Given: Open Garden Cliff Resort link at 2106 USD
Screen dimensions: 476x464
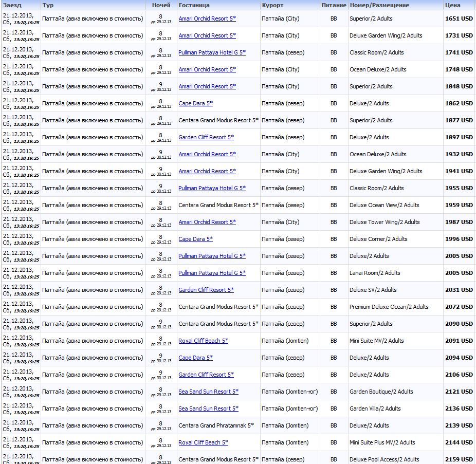Looking at the screenshot, I should (206, 375).
